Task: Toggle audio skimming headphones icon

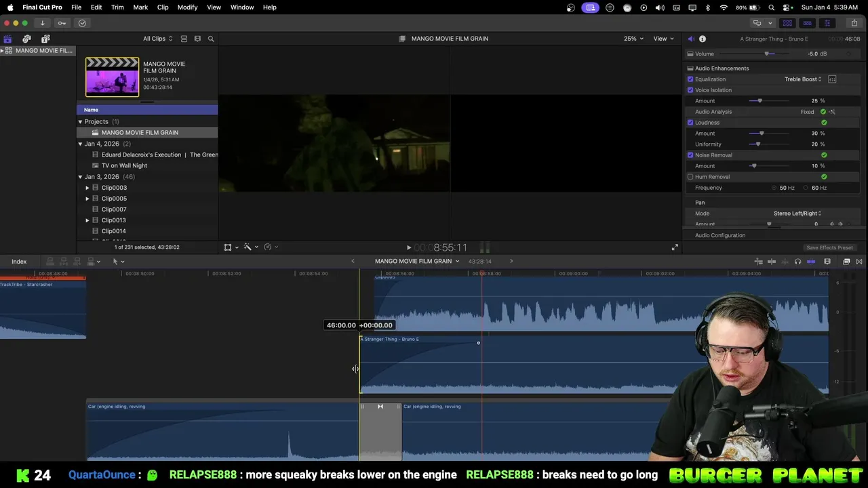Action: (x=797, y=262)
